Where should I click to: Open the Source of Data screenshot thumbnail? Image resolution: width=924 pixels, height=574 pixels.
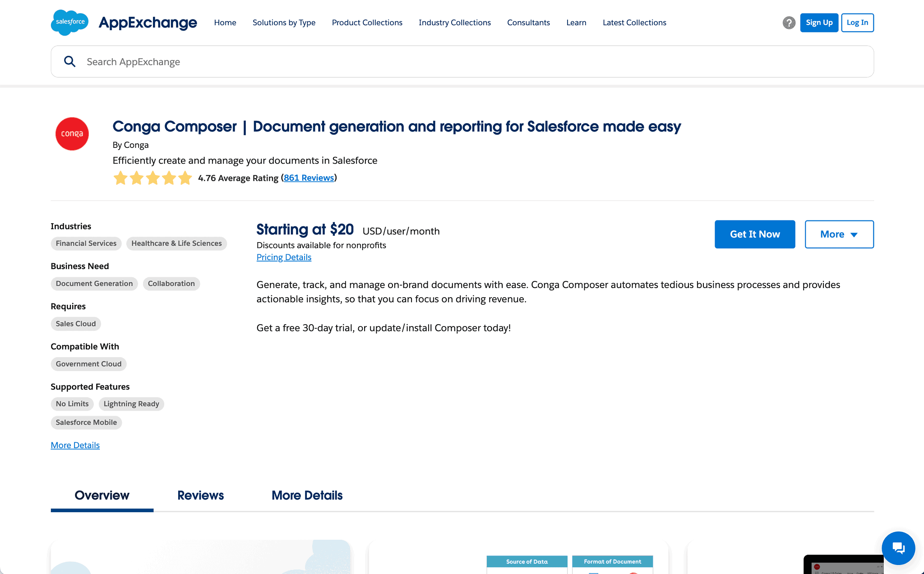pyautogui.click(x=518, y=557)
